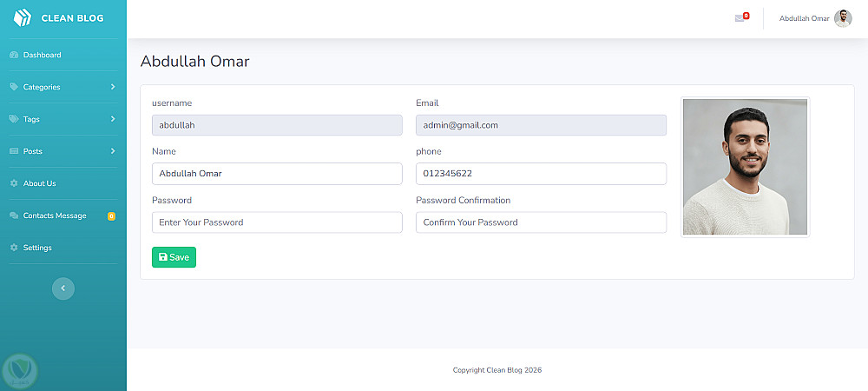
Task: Click into the phone number field
Action: 541,174
